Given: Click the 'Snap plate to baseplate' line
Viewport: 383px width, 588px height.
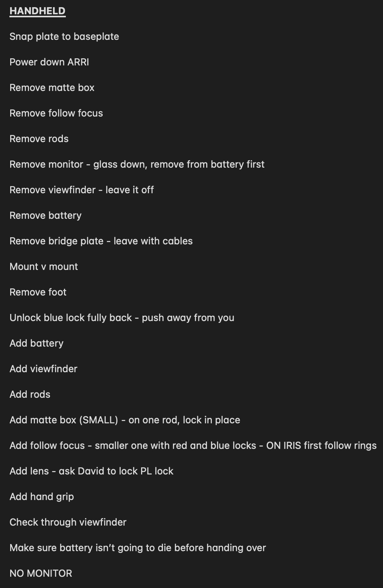Looking at the screenshot, I should pos(64,36).
